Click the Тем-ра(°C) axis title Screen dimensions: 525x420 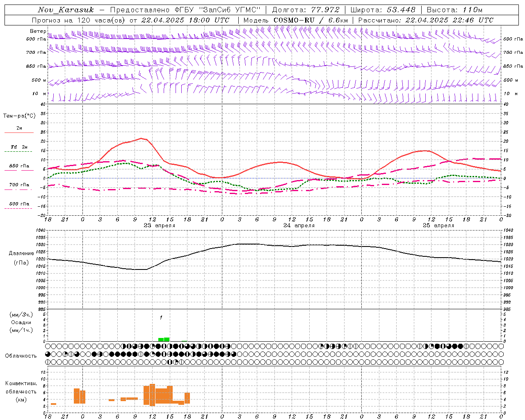[19, 116]
